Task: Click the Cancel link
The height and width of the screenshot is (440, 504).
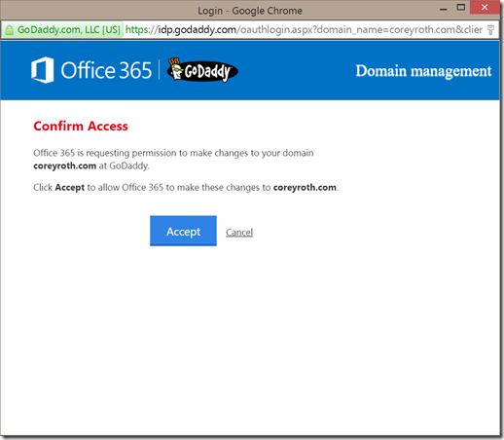Action: [239, 233]
